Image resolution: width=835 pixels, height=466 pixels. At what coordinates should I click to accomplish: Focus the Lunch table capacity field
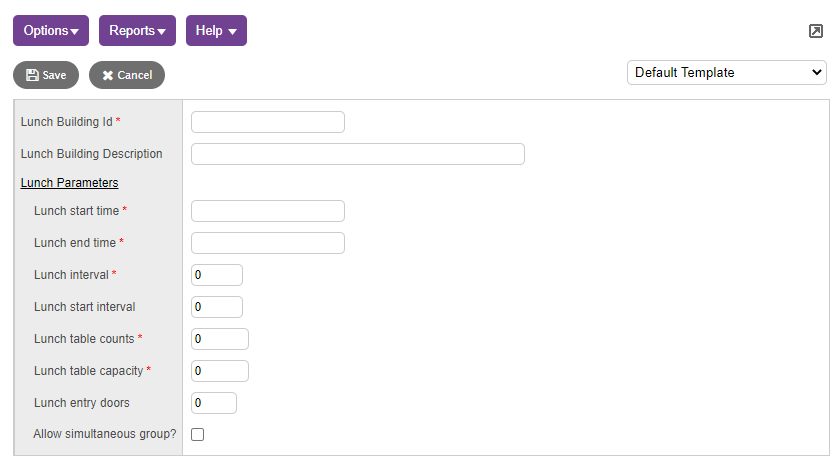pyautogui.click(x=220, y=371)
